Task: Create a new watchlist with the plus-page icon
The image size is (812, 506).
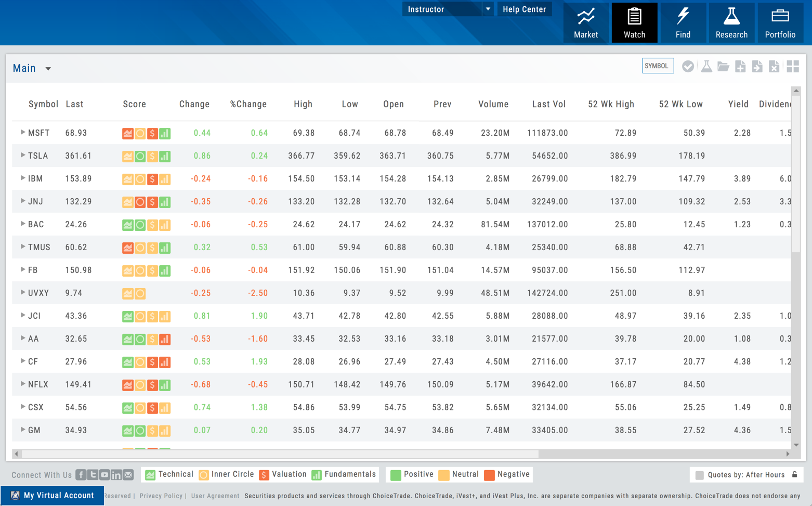Action: (740, 67)
